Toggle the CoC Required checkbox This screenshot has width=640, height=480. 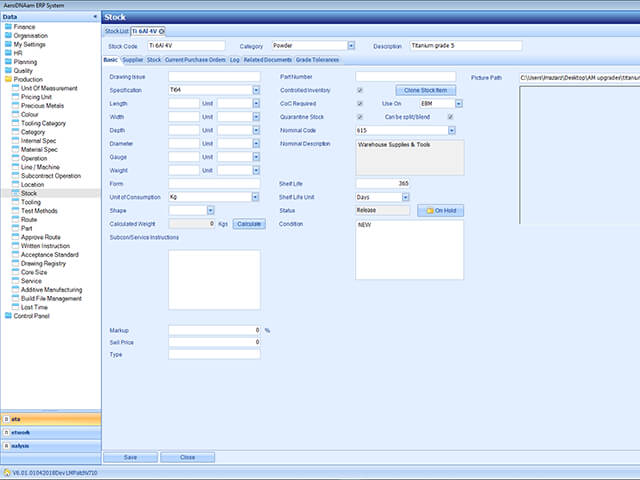point(360,104)
